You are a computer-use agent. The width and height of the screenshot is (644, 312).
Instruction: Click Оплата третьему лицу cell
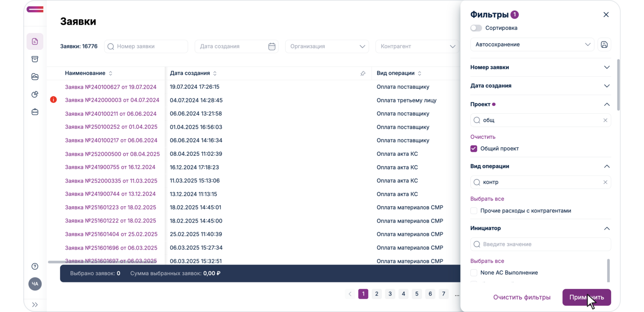coord(406,100)
